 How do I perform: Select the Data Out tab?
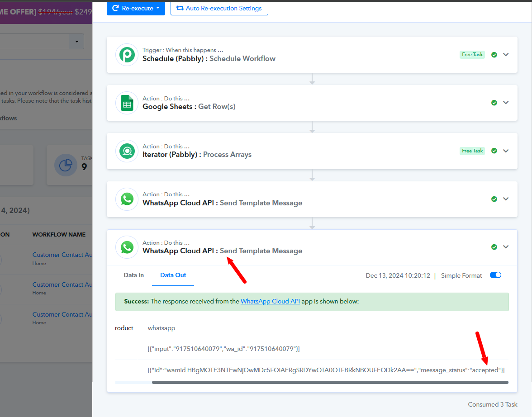point(173,275)
